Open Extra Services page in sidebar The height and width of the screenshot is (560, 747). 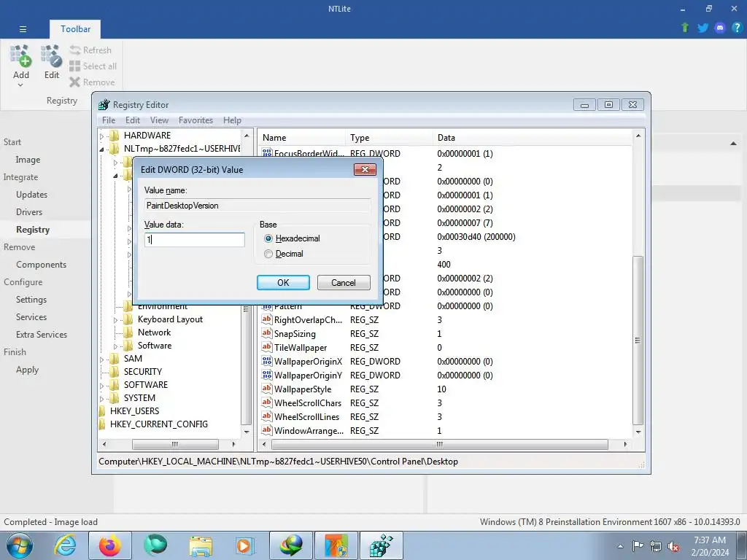pos(42,334)
